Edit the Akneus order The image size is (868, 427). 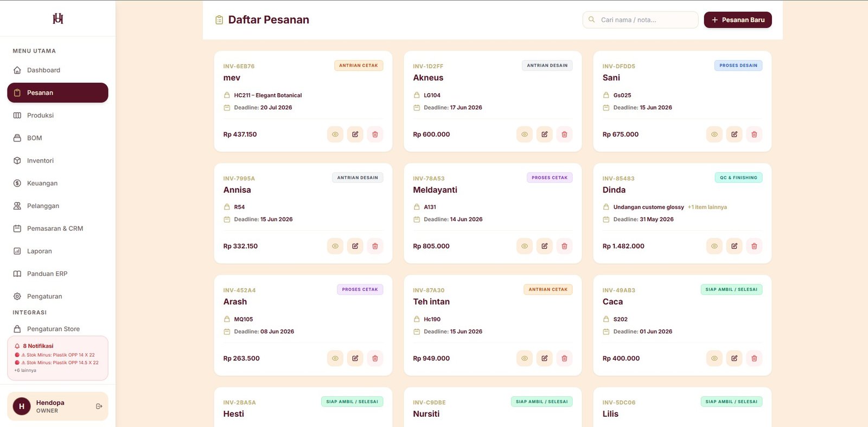click(545, 134)
